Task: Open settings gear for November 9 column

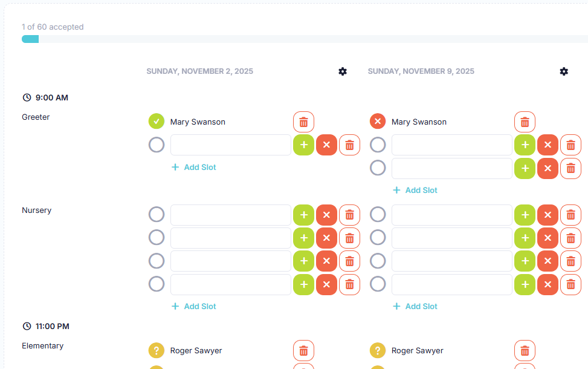Action: coord(564,71)
